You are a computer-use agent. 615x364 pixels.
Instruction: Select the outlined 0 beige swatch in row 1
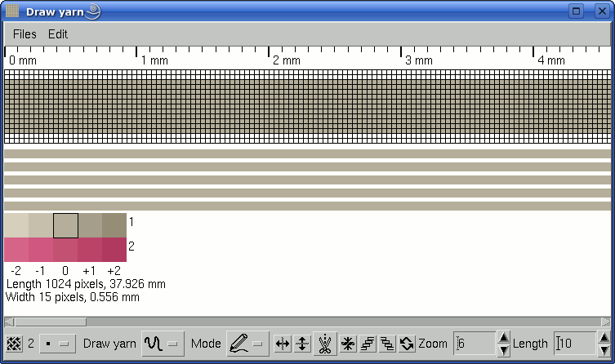click(65, 225)
